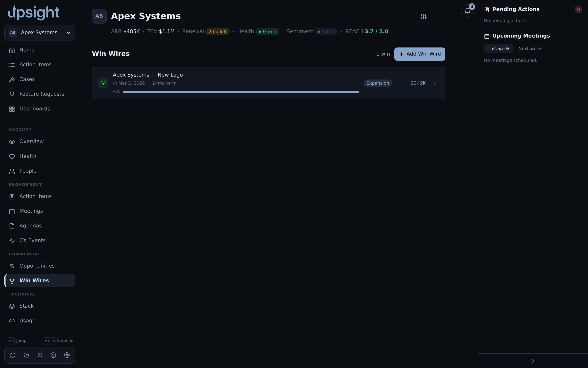
Task: Expand the New Logo win wire chevron
Action: point(435,83)
